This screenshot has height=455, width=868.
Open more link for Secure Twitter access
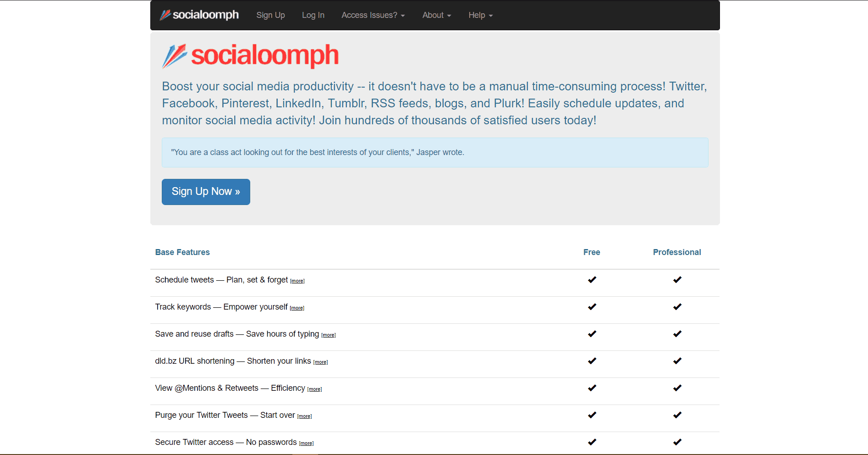coord(306,443)
